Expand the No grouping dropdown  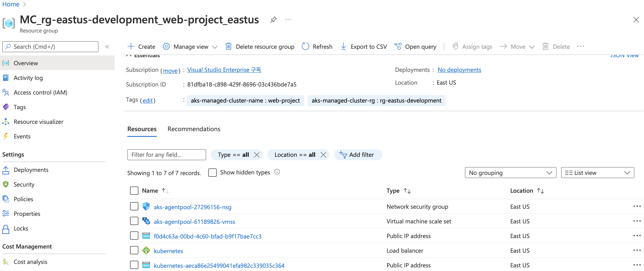click(x=510, y=173)
